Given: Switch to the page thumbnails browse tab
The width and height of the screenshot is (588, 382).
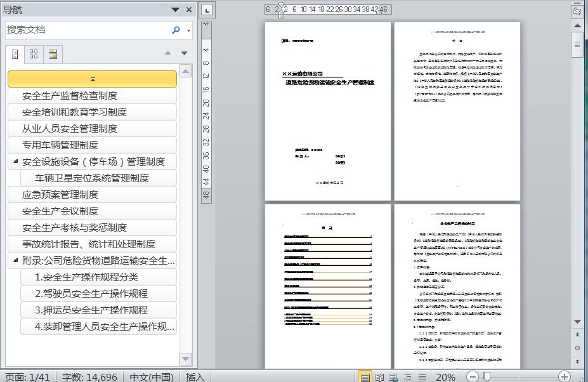Looking at the screenshot, I should pos(34,55).
